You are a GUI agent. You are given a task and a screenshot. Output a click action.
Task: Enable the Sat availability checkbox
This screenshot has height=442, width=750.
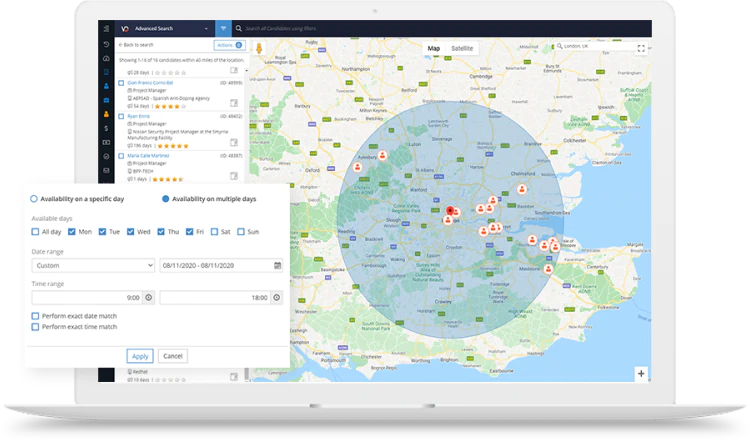[x=214, y=232]
